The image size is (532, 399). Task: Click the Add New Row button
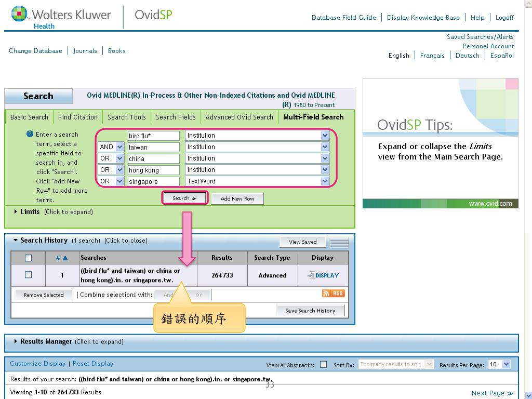(237, 198)
